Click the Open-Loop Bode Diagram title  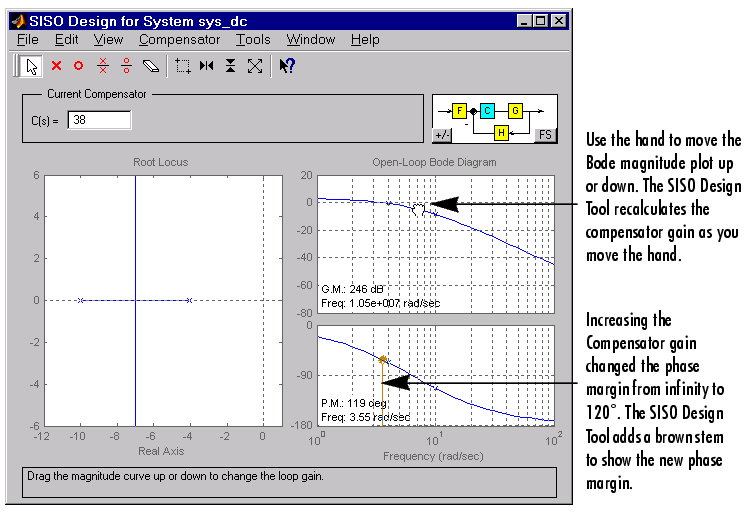click(x=435, y=162)
